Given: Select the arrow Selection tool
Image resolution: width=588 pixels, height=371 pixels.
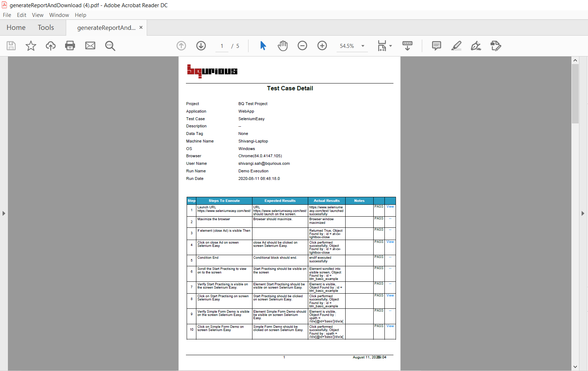Looking at the screenshot, I should [263, 46].
